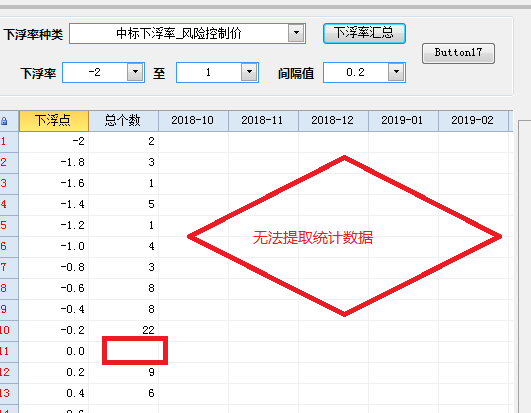Click the 下浮点 cell with value -2
The image size is (531, 413).
pos(54,142)
